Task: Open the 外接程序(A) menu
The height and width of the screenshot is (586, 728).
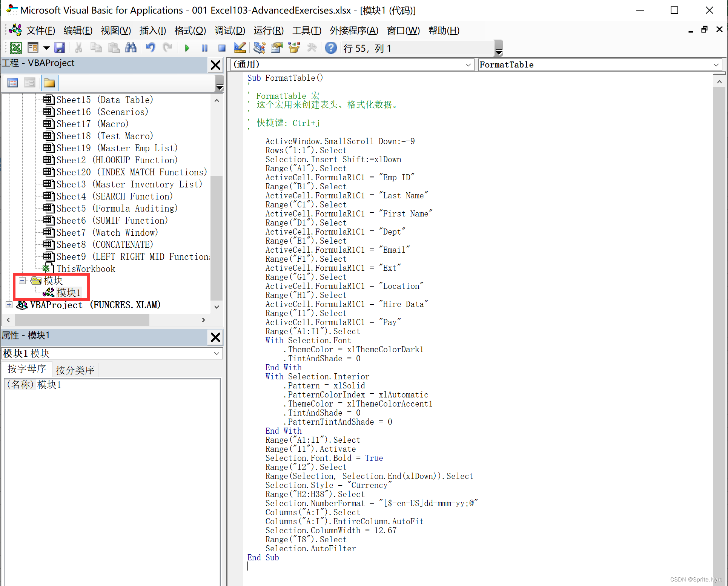Action: coord(354,31)
